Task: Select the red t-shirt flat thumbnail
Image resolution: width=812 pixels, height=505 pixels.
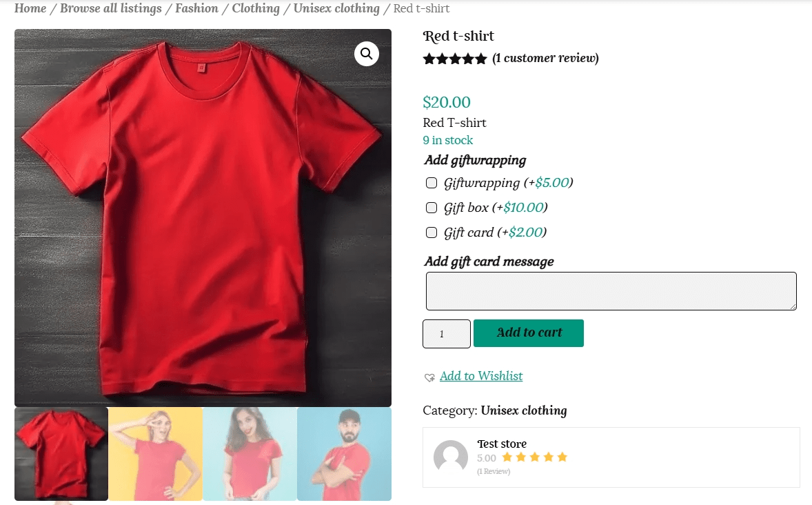Action: pyautogui.click(x=61, y=454)
